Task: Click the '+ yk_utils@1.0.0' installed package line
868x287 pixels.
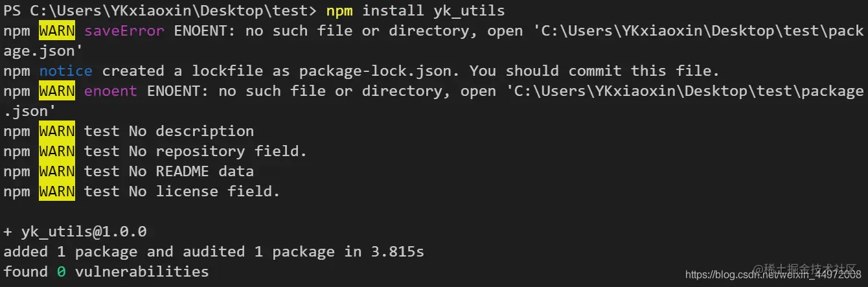Action: (x=75, y=232)
